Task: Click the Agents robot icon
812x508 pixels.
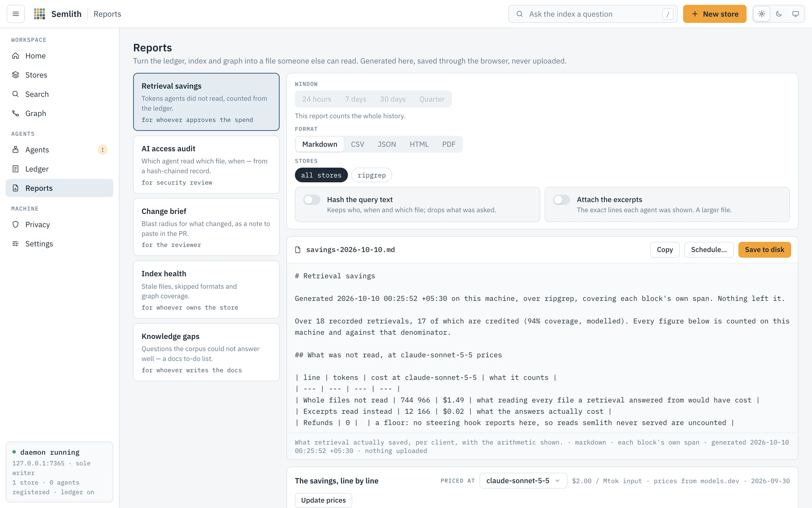Action: click(x=16, y=150)
